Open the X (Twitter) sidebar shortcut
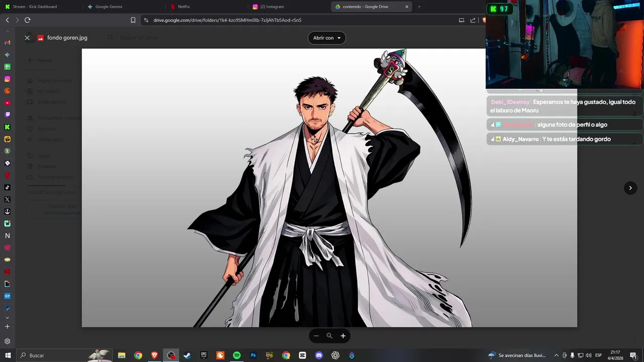This screenshot has width=644, height=362. pos(7,200)
